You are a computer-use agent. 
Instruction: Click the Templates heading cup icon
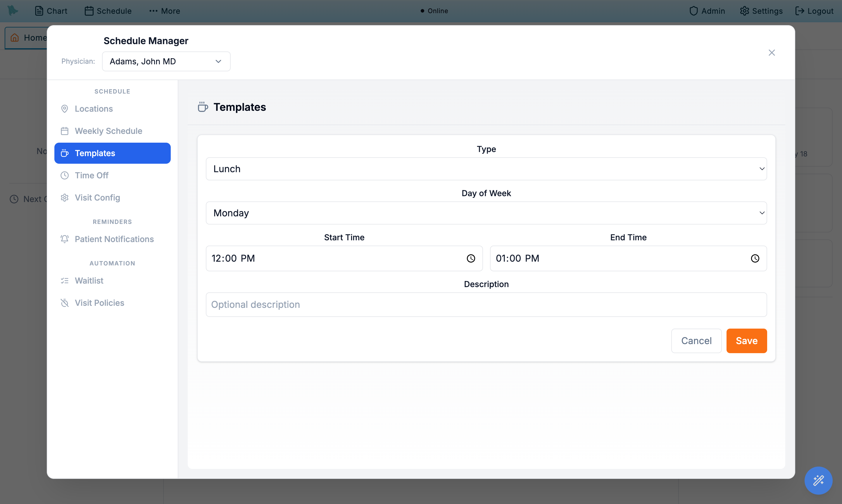click(x=203, y=107)
